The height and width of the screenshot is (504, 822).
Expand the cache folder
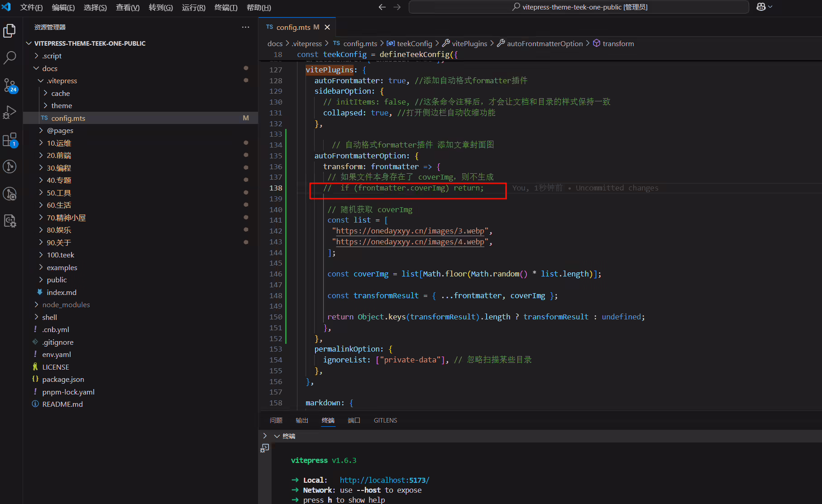tap(46, 93)
